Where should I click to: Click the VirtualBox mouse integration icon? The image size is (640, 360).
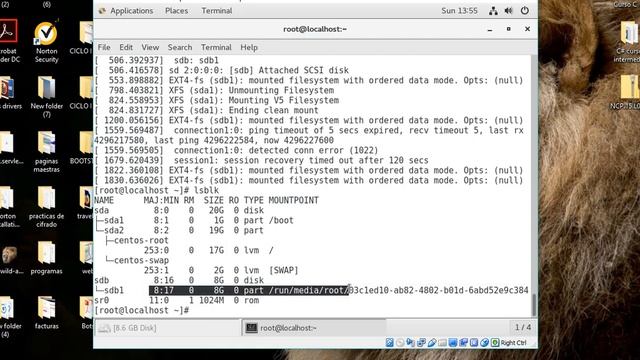click(484, 342)
